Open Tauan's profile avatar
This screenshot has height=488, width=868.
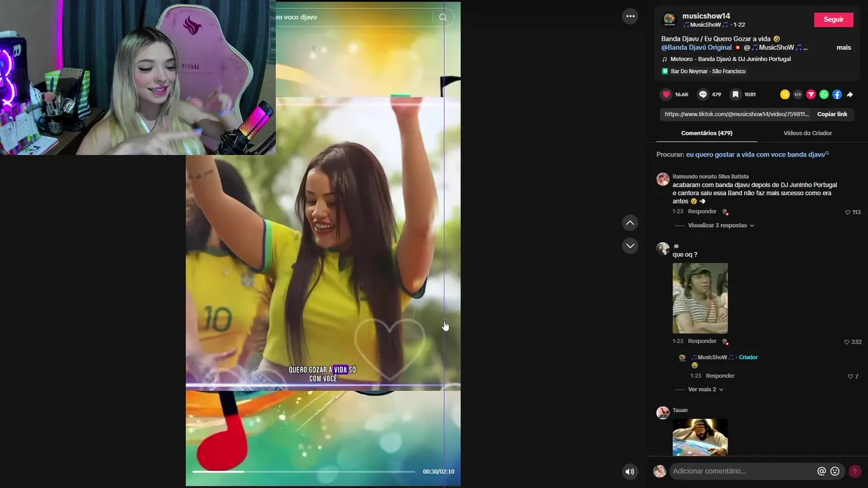[x=663, y=413]
